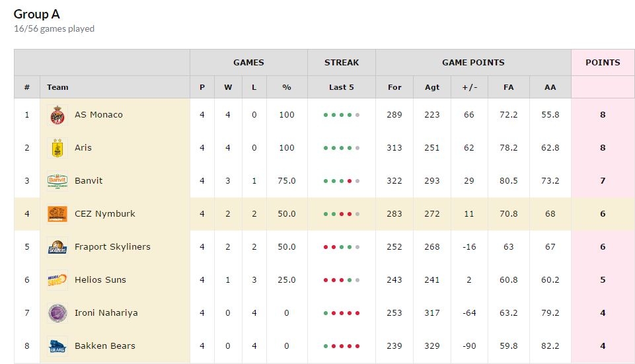
Task: Open the Helios Suns logo
Action: (57, 280)
